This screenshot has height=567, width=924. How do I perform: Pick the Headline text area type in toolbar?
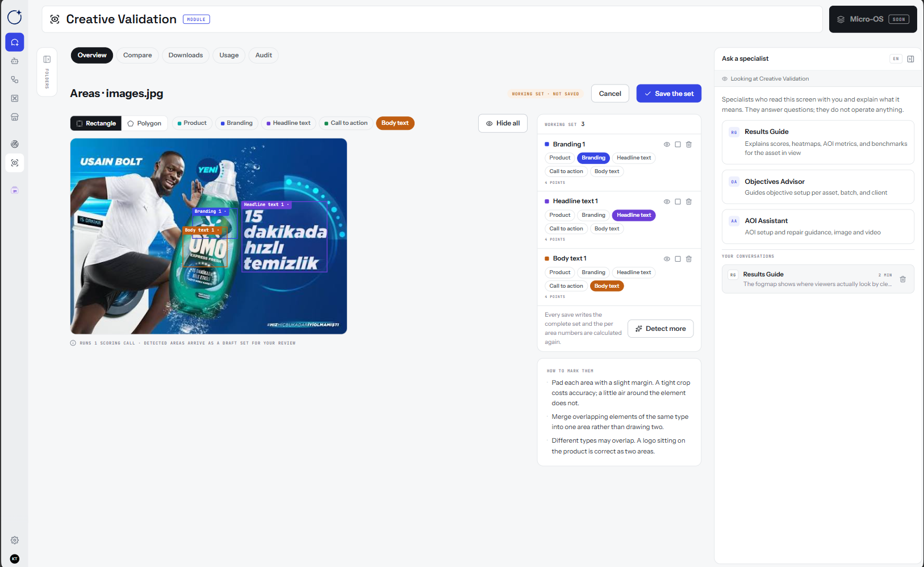(x=289, y=123)
